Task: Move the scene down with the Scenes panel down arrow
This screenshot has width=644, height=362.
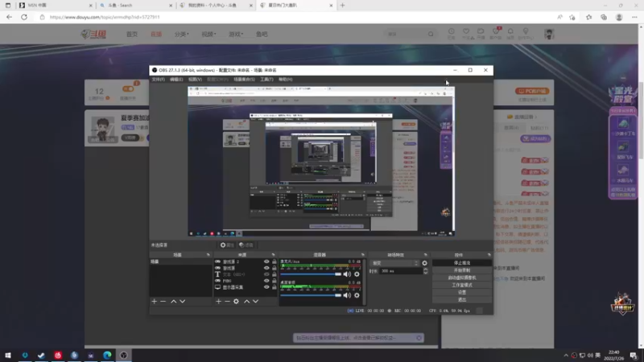Action: (x=183, y=301)
